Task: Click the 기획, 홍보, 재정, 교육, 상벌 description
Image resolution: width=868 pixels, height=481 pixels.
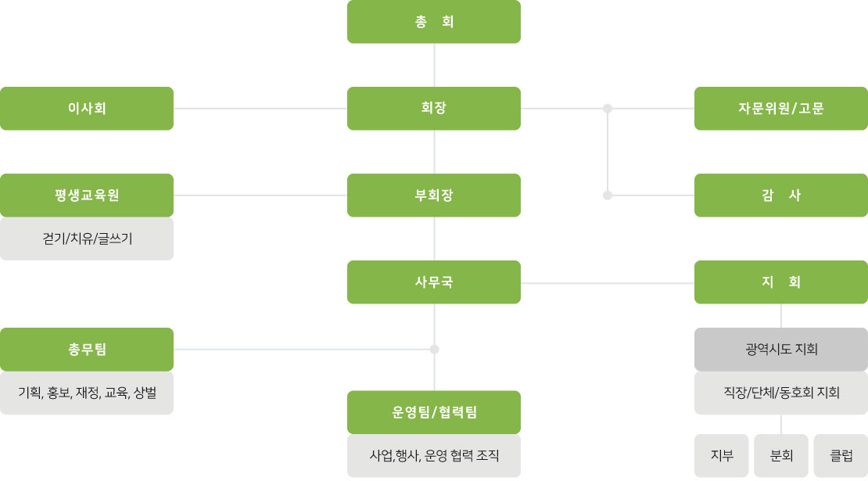Action: (x=86, y=393)
